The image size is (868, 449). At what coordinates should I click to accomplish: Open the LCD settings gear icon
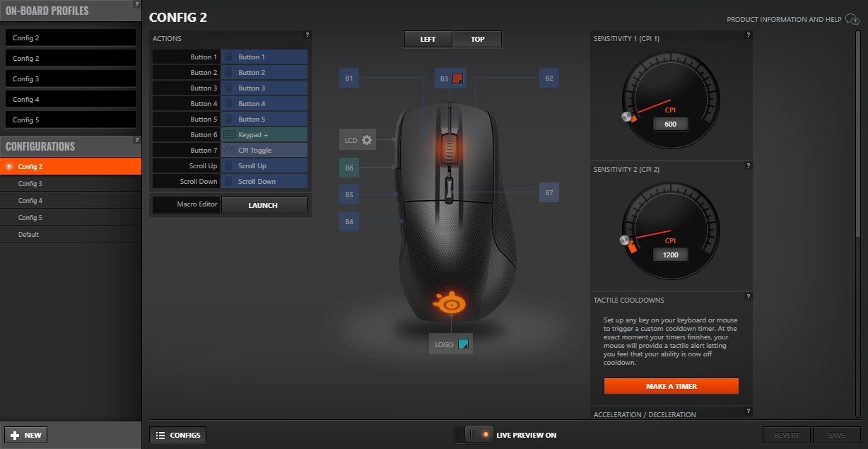pyautogui.click(x=367, y=140)
